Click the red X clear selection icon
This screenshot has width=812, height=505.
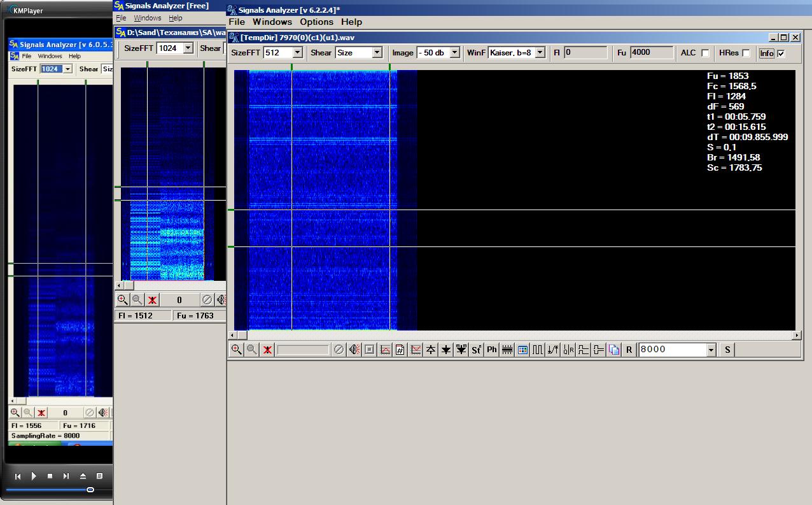268,350
